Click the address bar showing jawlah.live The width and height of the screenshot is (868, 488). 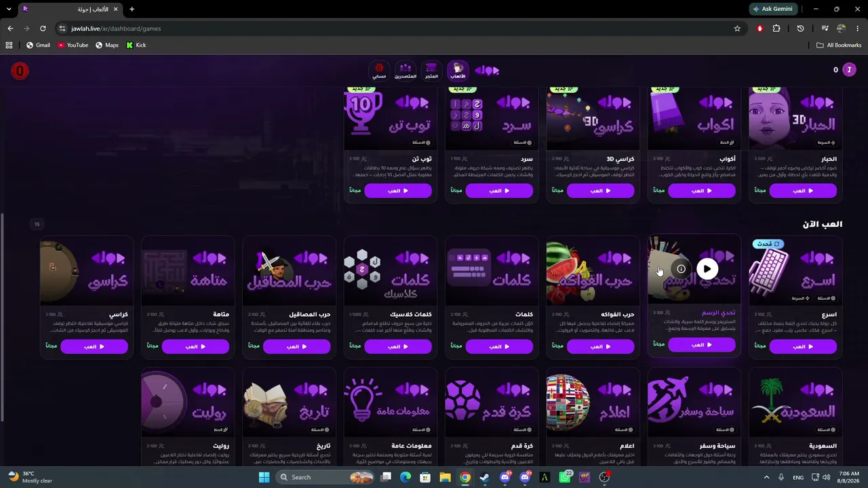(400, 28)
